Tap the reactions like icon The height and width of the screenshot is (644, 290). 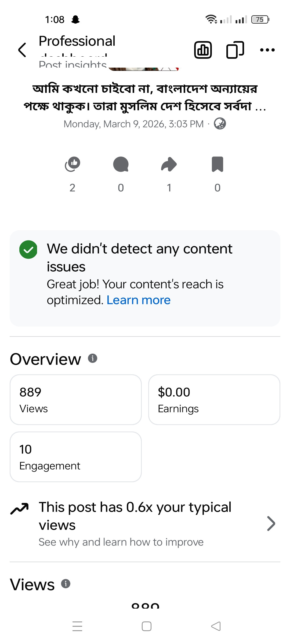click(73, 164)
